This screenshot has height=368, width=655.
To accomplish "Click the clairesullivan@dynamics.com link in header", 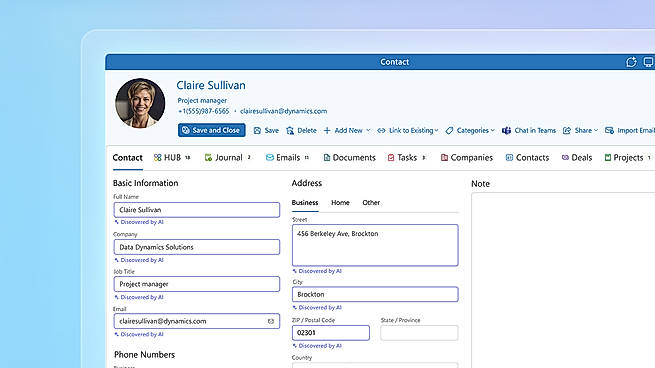I will (x=283, y=111).
